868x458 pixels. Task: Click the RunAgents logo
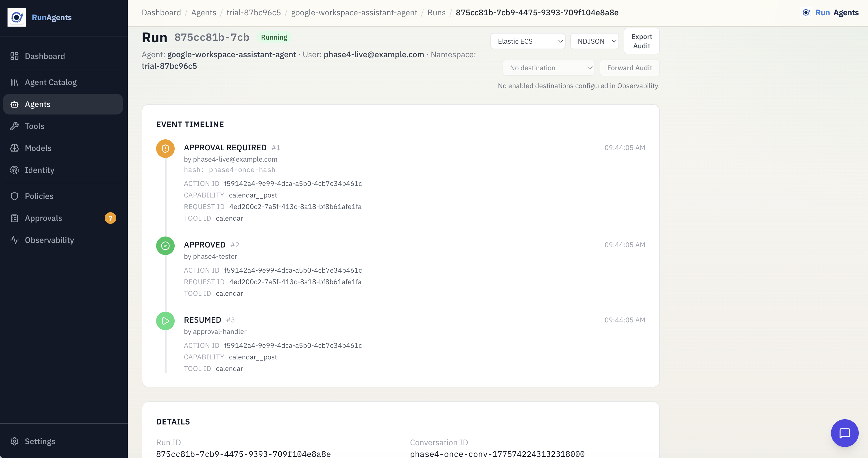click(x=17, y=17)
